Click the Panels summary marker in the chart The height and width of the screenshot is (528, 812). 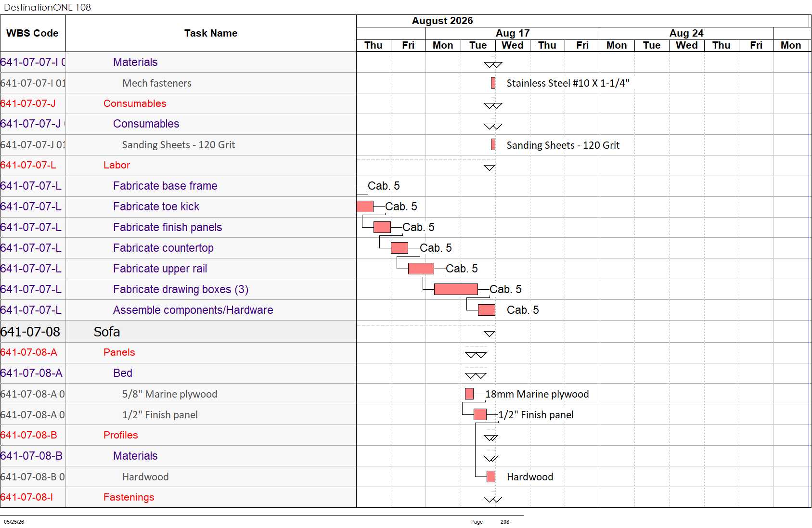coord(476,355)
